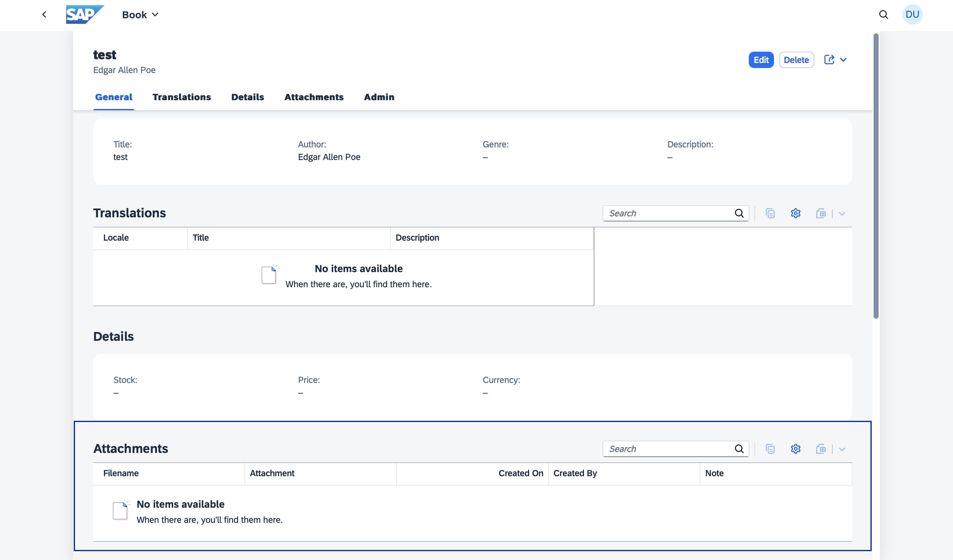953x560 pixels.
Task: Open Attachments table settings gear
Action: [795, 449]
